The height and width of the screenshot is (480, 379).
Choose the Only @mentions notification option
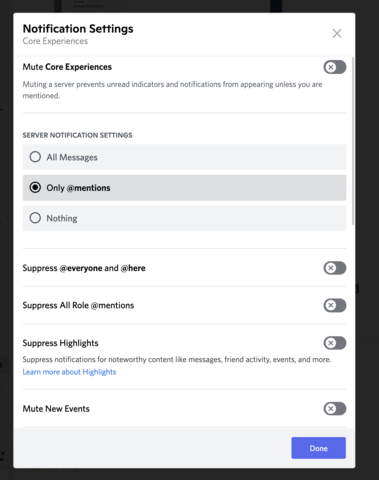[x=184, y=188]
